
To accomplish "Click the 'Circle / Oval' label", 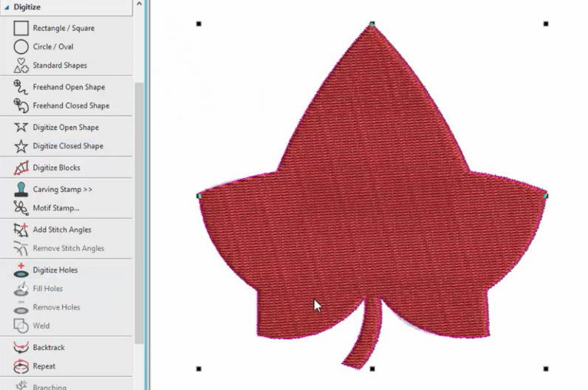I will (53, 47).
